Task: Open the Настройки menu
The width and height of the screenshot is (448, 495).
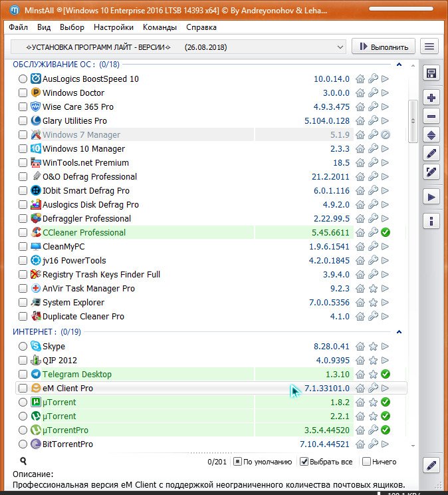Action: click(114, 27)
